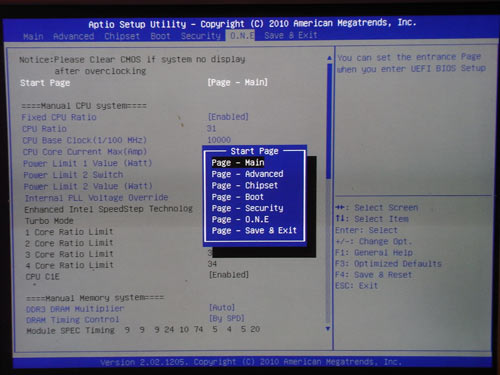
Task: Open DRAM Timing Control [By SPD] value
Action: point(227,318)
